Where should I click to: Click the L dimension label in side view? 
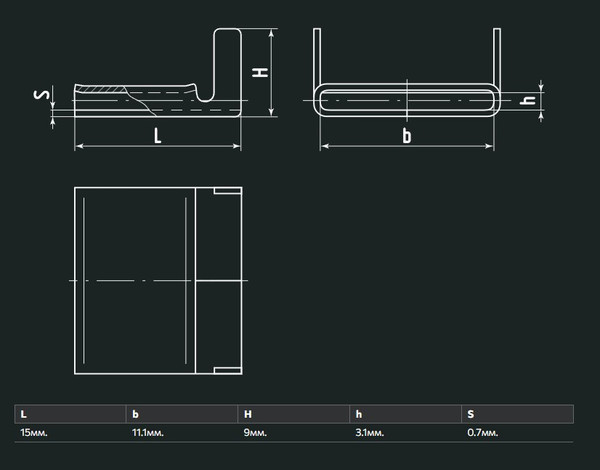157,136
